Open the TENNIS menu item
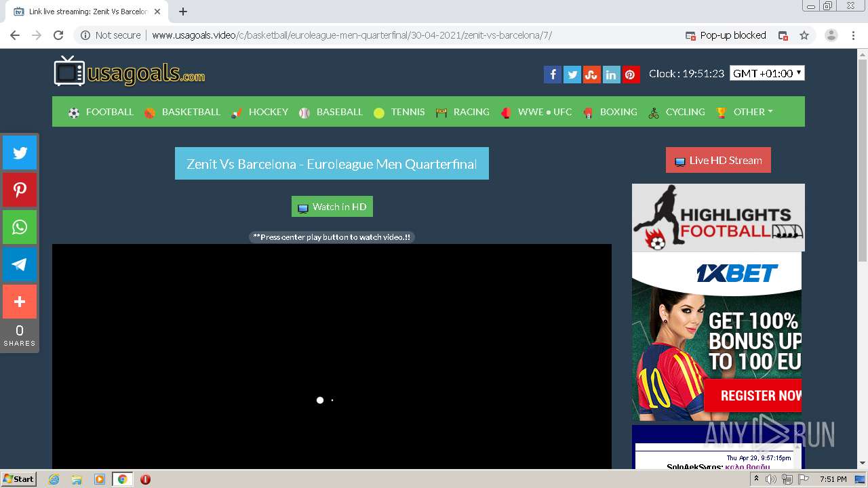The width and height of the screenshot is (868, 488). point(399,112)
